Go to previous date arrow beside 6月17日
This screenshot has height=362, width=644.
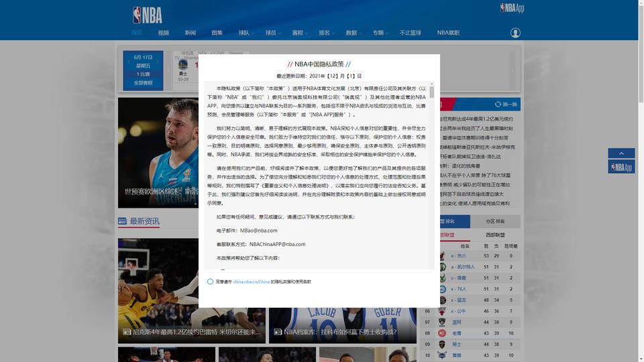pos(129,62)
